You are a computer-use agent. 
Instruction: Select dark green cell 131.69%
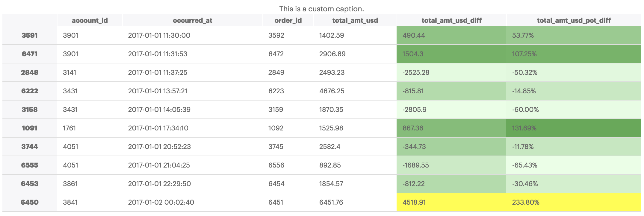point(524,128)
